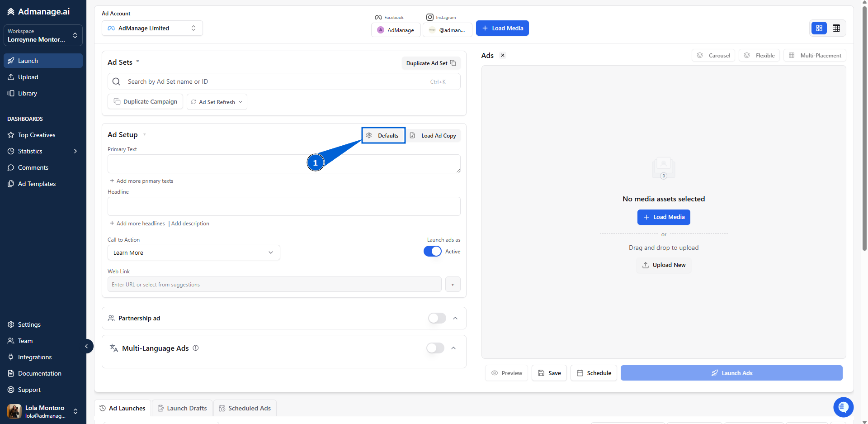Click the Search by Ad Set name field
This screenshot has height=424, width=868.
click(284, 81)
